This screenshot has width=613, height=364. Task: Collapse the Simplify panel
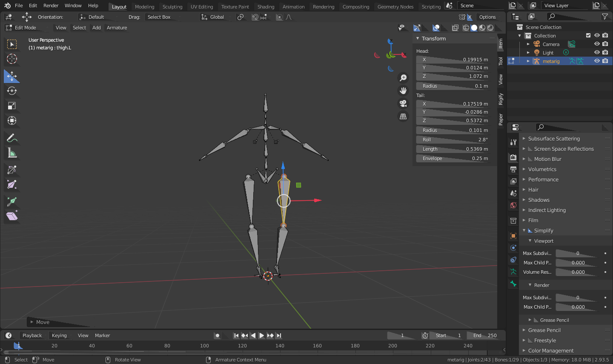(524, 230)
